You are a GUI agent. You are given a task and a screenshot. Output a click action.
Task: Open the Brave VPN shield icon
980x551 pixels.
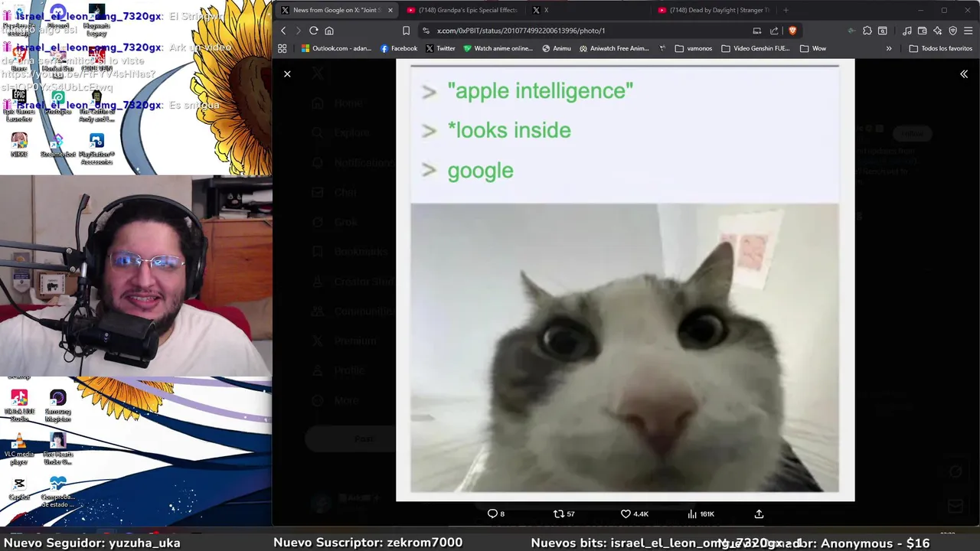coord(953,31)
